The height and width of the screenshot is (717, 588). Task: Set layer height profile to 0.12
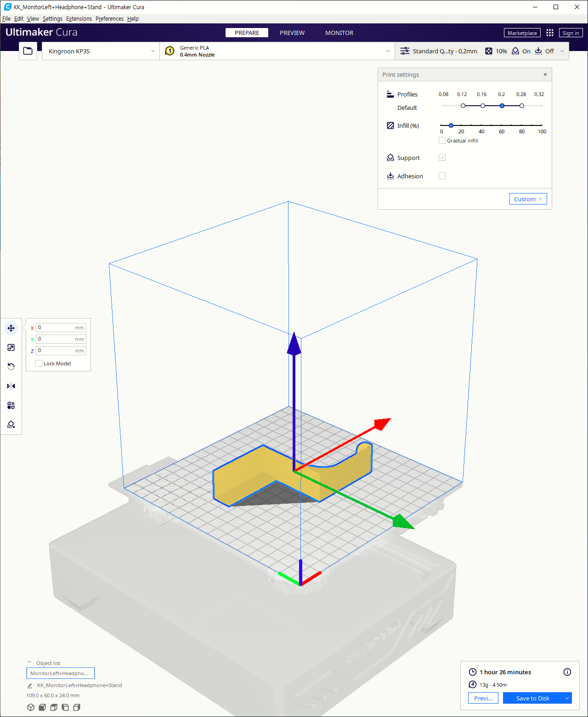coord(463,106)
